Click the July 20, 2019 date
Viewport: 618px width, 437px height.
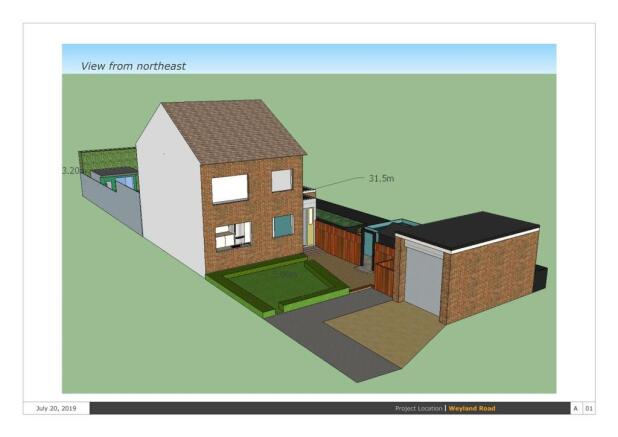pos(56,408)
